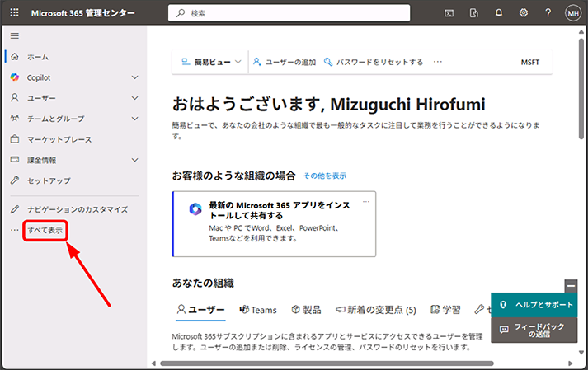The image size is (588, 370).
Task: Click the ホーム home icon
Action: (x=15, y=57)
